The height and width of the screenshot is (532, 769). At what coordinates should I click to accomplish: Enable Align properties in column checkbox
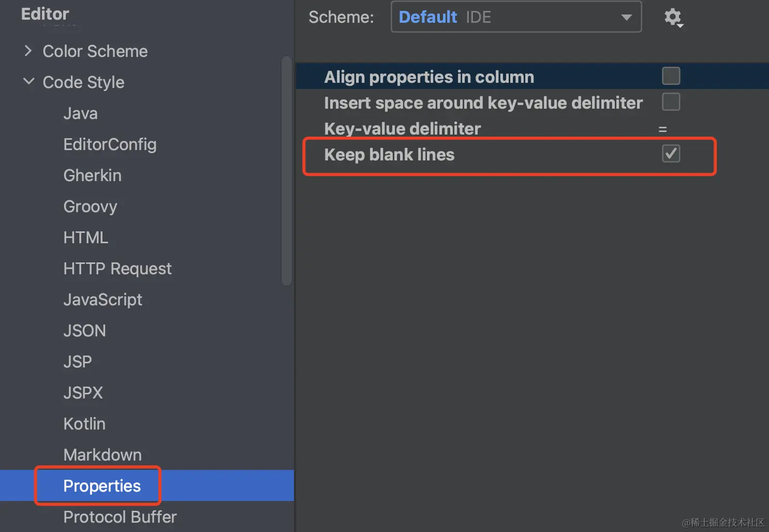click(x=671, y=77)
